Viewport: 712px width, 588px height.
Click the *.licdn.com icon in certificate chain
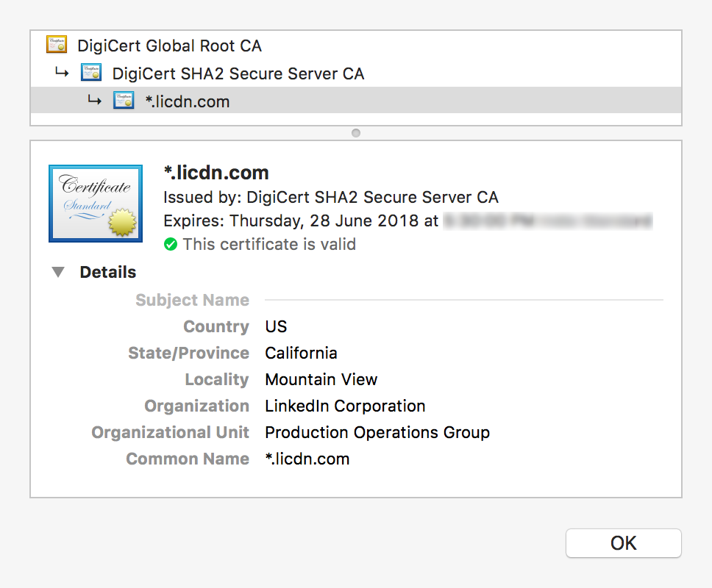pos(124,101)
